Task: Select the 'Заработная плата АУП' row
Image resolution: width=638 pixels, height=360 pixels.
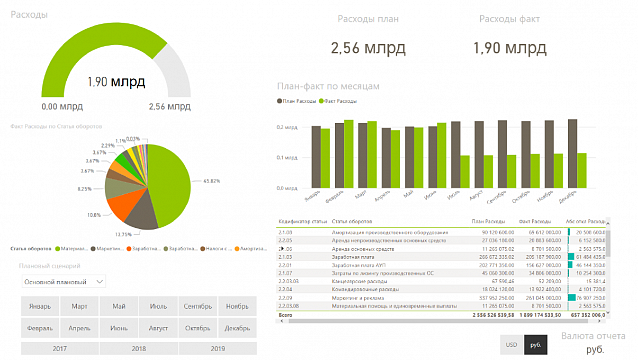Action: 441,265
